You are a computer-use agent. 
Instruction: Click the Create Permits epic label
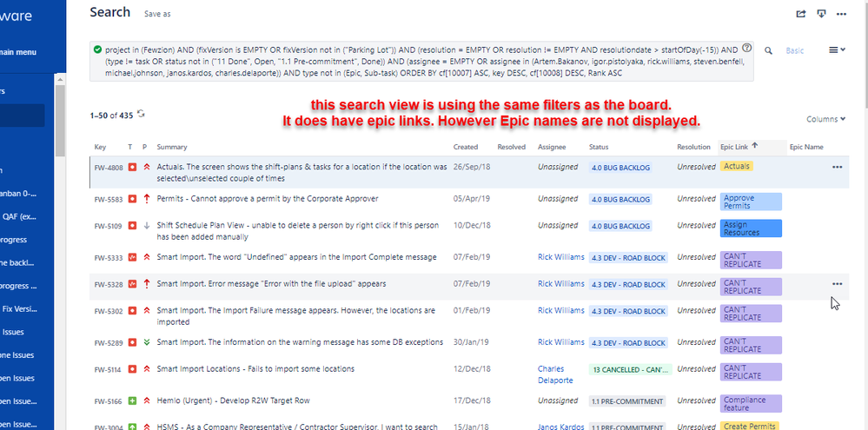pyautogui.click(x=750, y=427)
